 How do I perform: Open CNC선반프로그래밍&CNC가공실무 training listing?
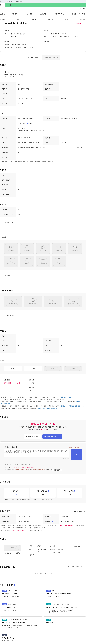14,623
